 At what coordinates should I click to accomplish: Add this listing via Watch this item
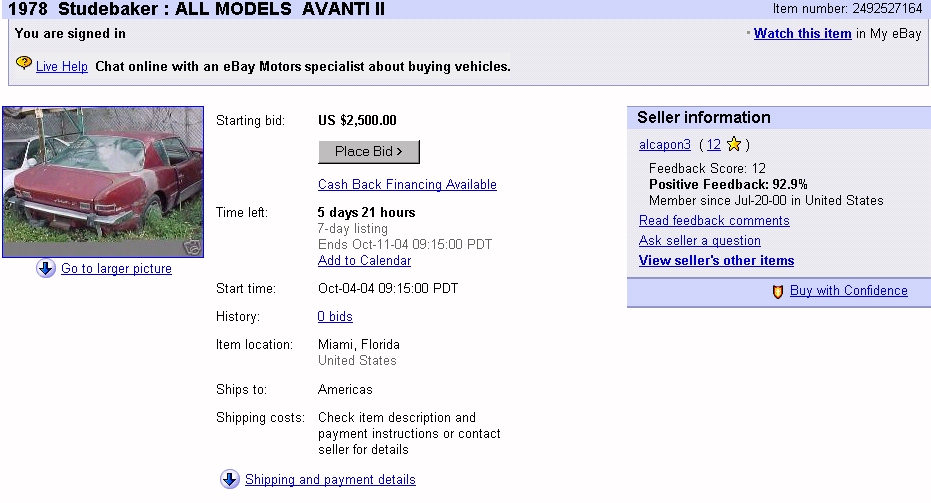[x=802, y=34]
